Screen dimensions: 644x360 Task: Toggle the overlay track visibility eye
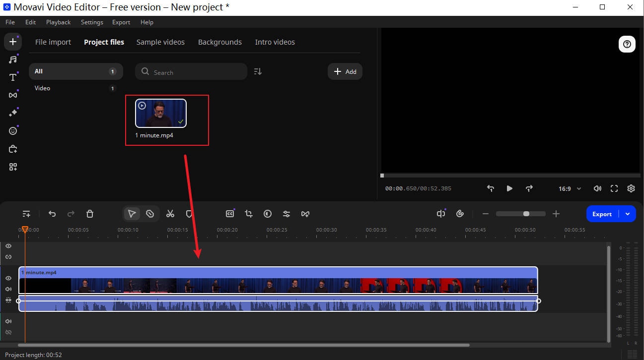pyautogui.click(x=8, y=246)
